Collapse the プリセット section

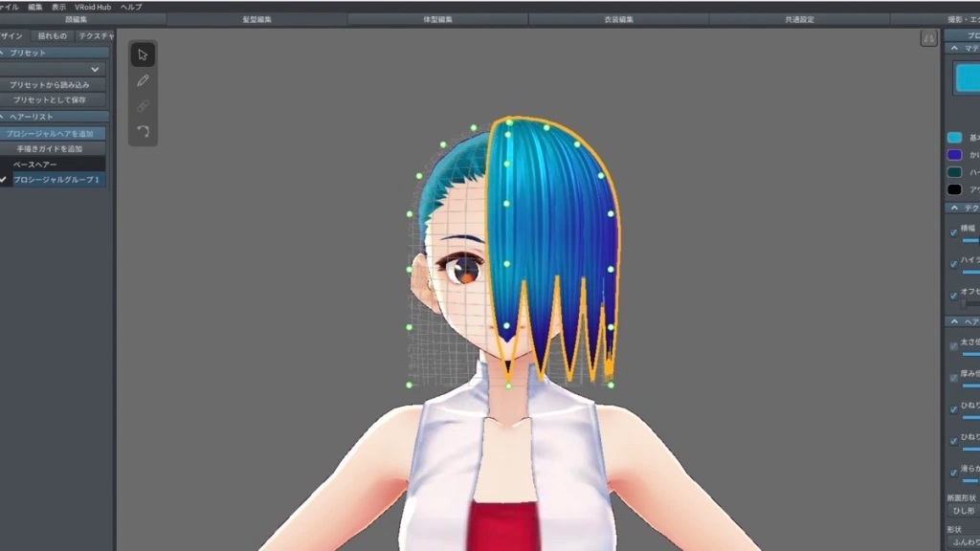point(4,54)
